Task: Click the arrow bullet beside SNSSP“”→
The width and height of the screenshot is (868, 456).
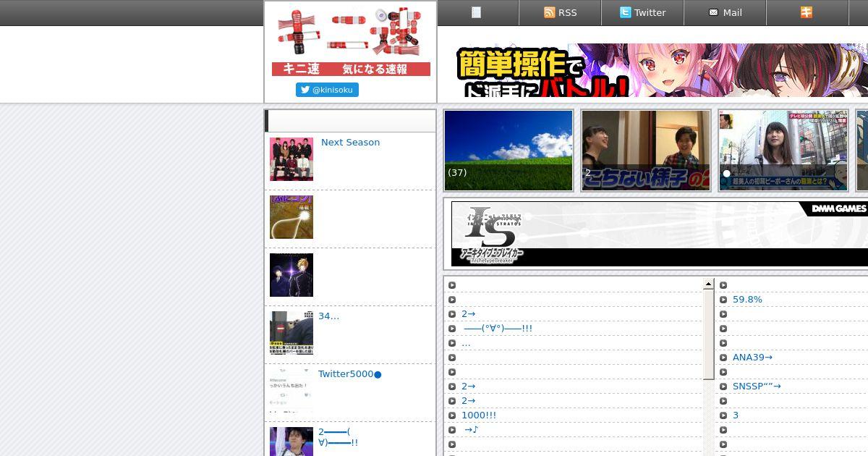Action: click(723, 387)
